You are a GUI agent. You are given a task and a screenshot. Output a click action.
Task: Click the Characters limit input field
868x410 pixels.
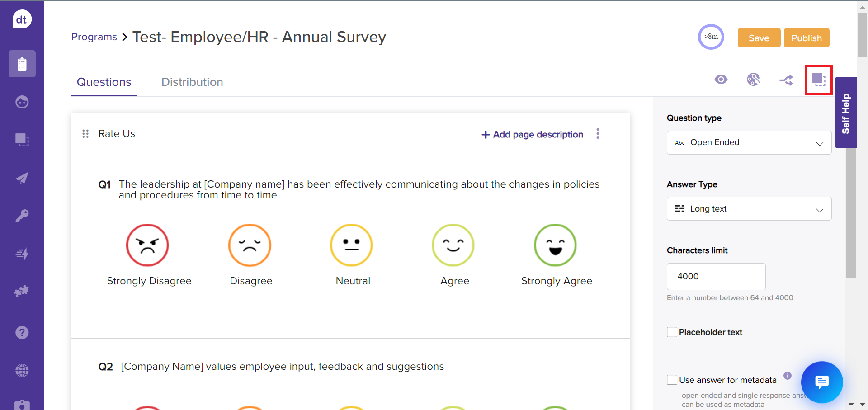coord(716,277)
